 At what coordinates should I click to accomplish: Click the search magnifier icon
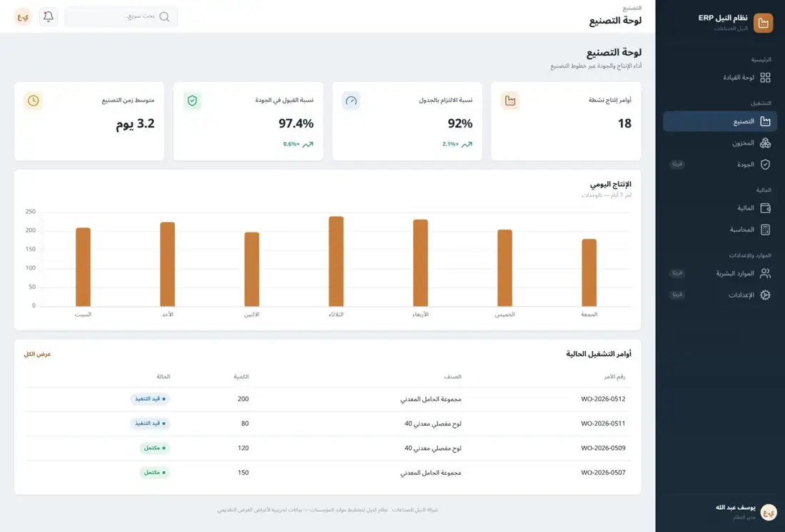click(x=164, y=17)
